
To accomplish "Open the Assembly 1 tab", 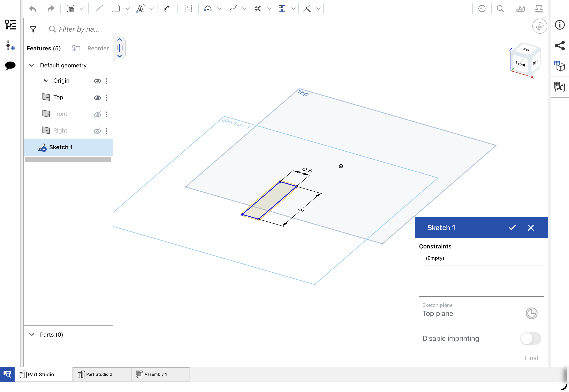I will (156, 374).
